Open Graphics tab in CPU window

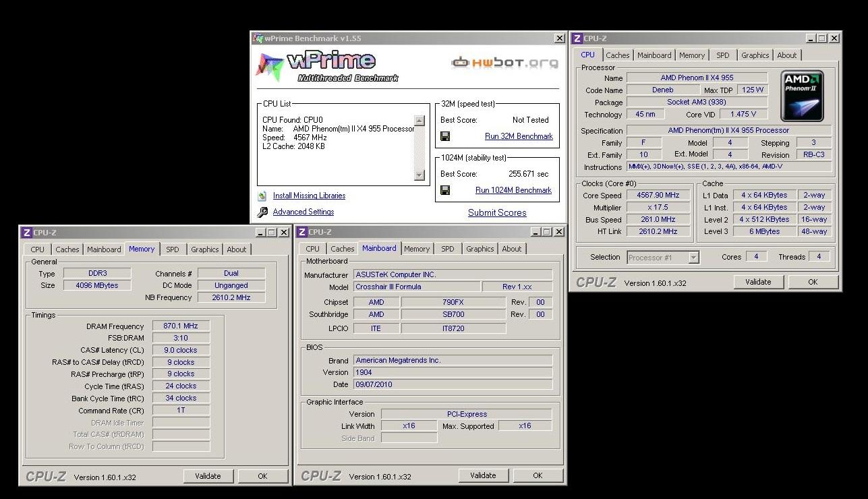click(x=755, y=55)
